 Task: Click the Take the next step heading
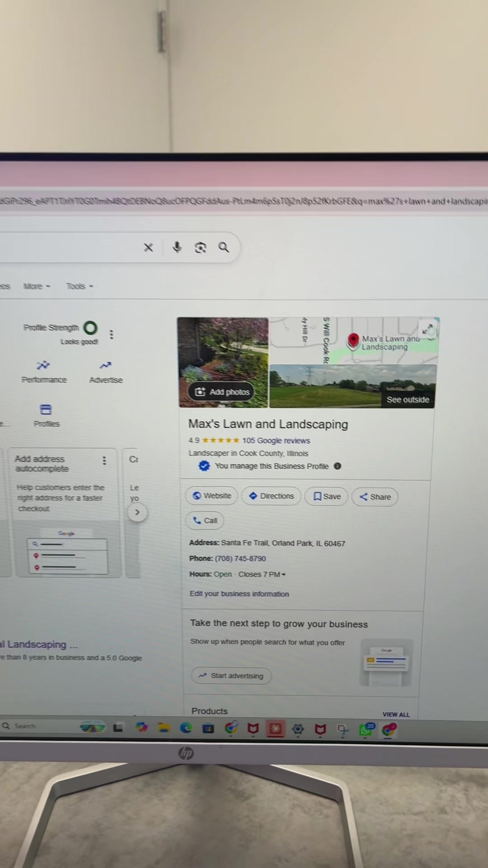[x=279, y=623]
